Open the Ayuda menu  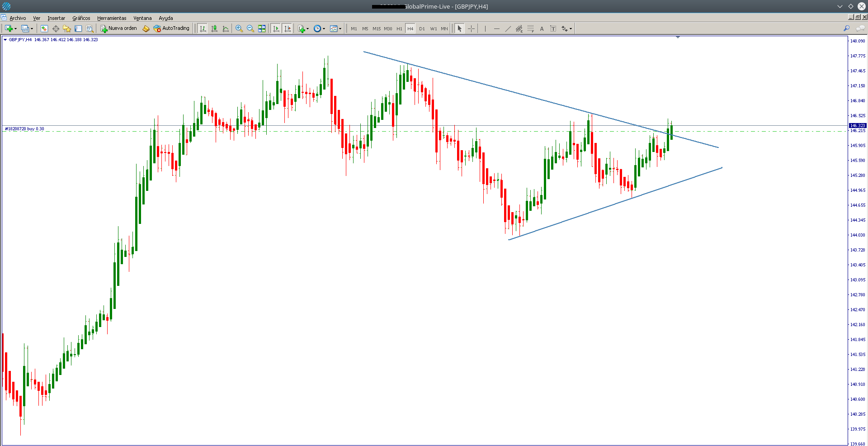coord(166,18)
